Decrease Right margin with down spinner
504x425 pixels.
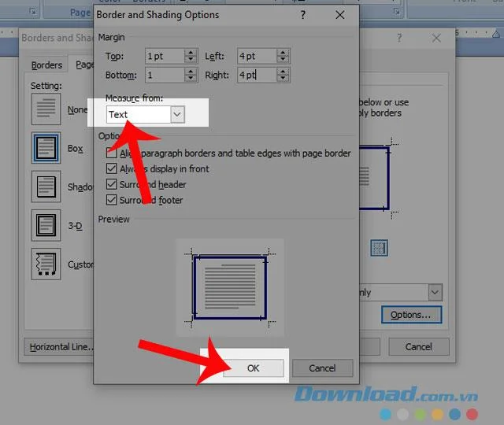283,79
